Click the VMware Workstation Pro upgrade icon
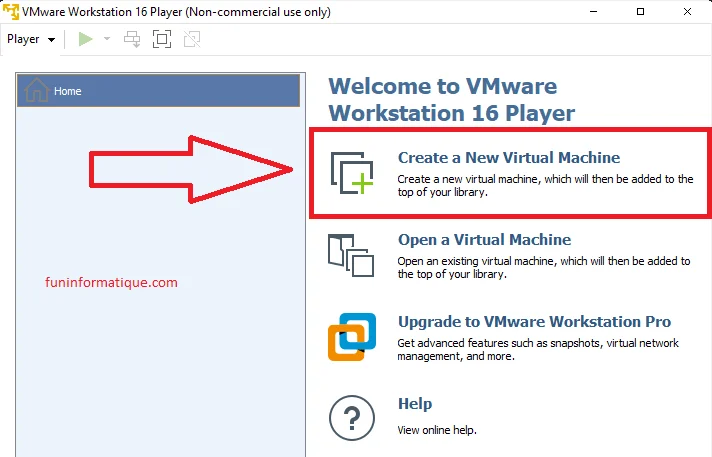Screen dimensions: 712x457 coord(352,337)
